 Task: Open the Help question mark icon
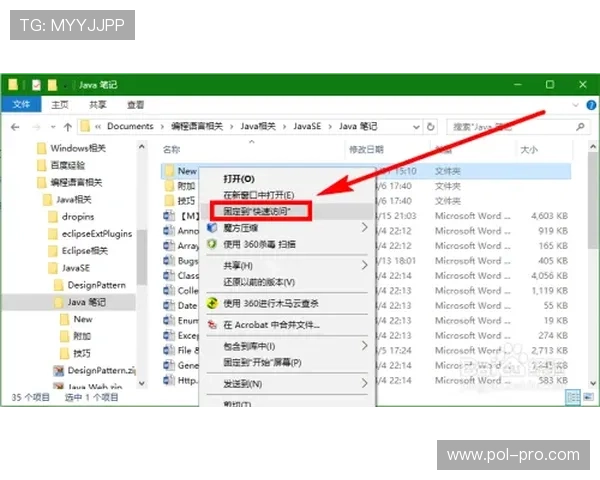(x=591, y=104)
